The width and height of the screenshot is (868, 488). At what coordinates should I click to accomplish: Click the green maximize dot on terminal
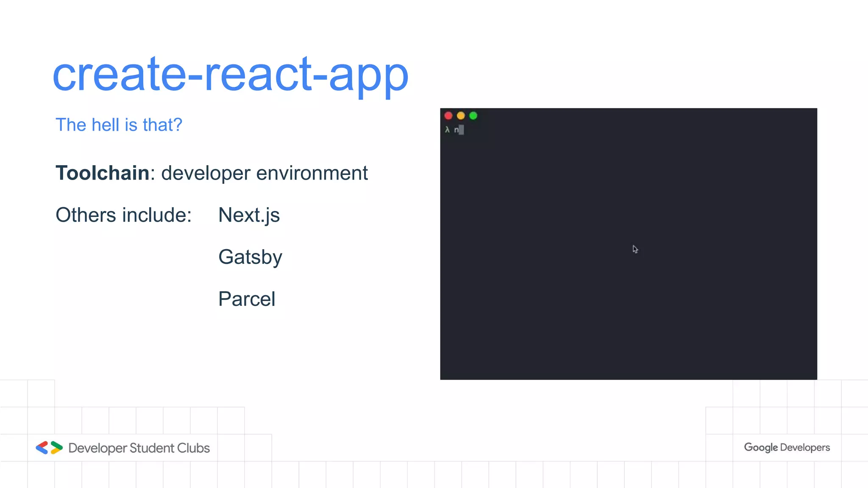473,116
